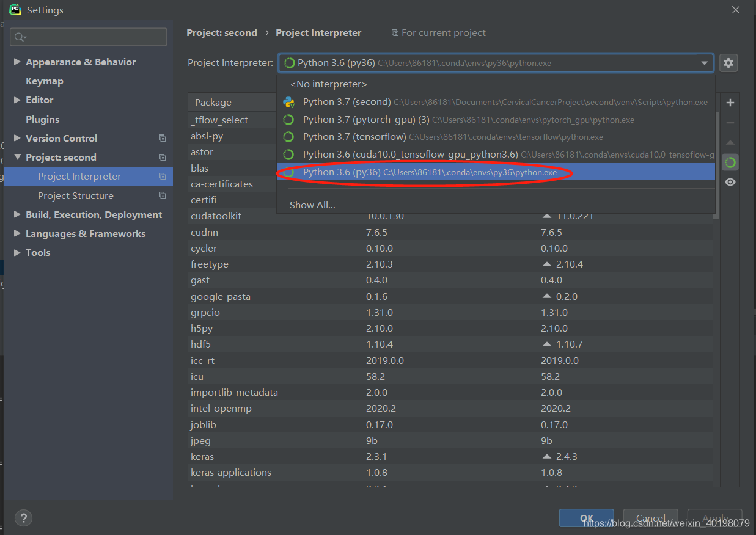Screen dimensions: 756x535
Task: Toggle the show early releases eye icon
Action: (730, 182)
